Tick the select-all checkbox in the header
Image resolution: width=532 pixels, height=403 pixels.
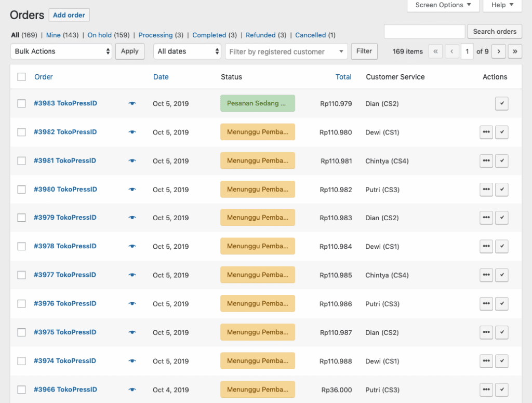[x=21, y=77]
